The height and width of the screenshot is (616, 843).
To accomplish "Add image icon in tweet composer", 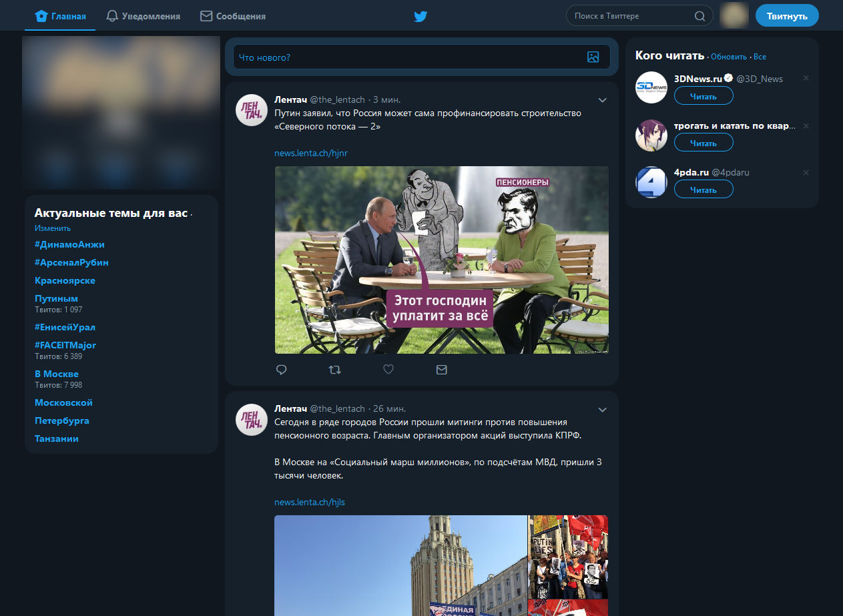I will pyautogui.click(x=593, y=57).
